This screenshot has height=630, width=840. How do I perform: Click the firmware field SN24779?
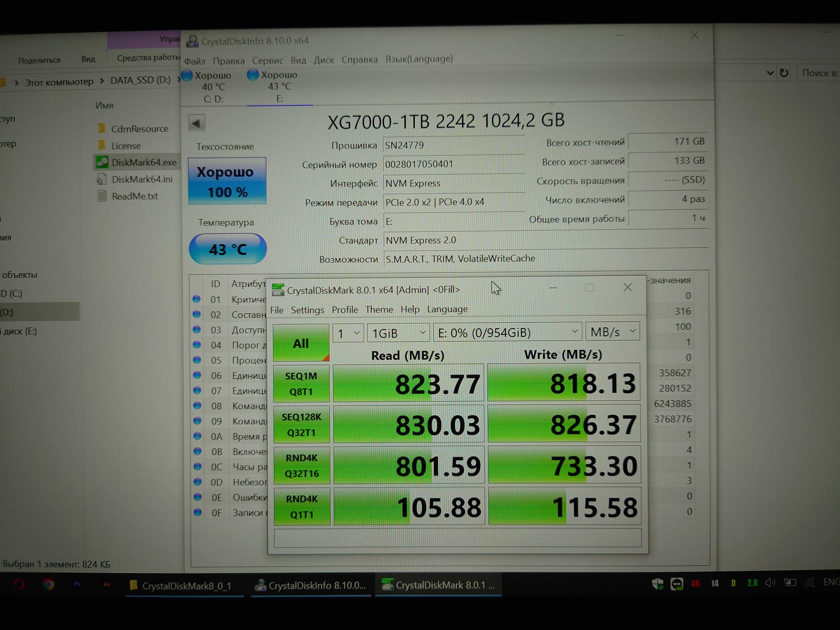tap(454, 145)
